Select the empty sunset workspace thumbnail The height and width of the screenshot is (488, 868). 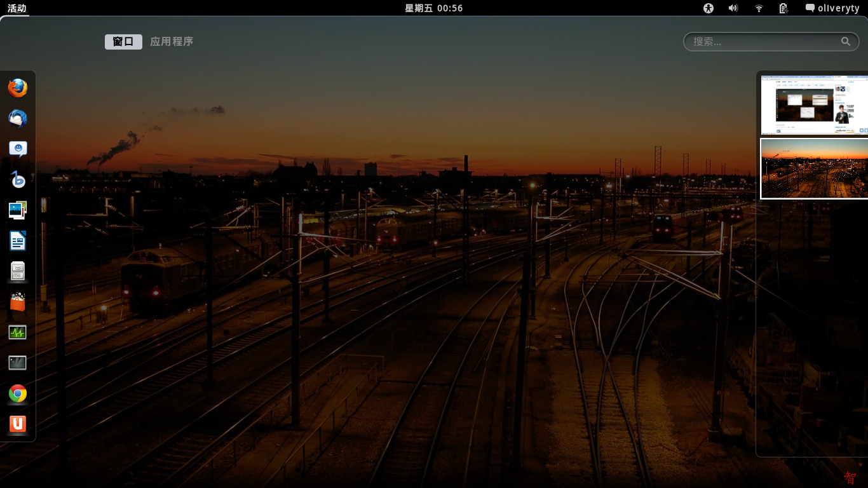[815, 168]
